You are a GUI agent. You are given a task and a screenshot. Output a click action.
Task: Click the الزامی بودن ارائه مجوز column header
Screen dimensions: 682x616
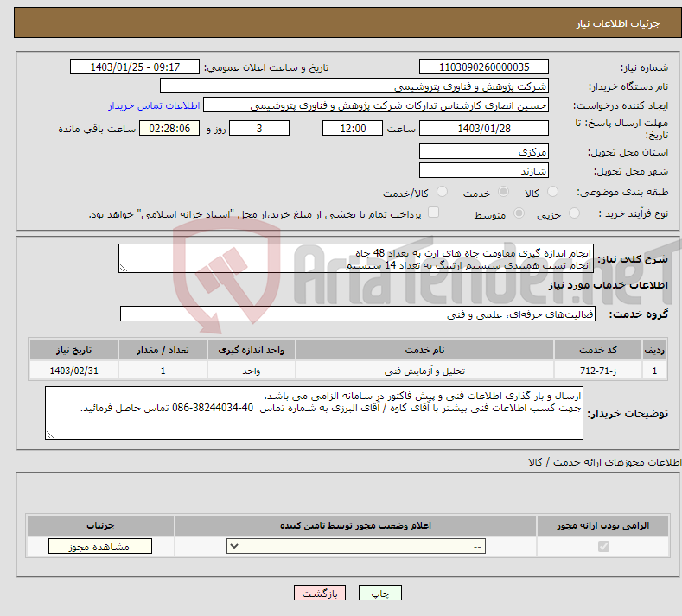[x=602, y=525]
